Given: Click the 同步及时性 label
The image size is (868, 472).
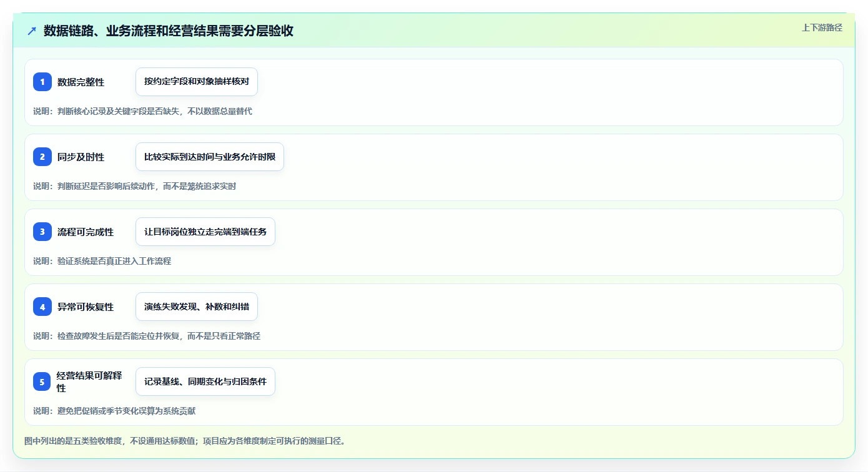Looking at the screenshot, I should pyautogui.click(x=81, y=157).
